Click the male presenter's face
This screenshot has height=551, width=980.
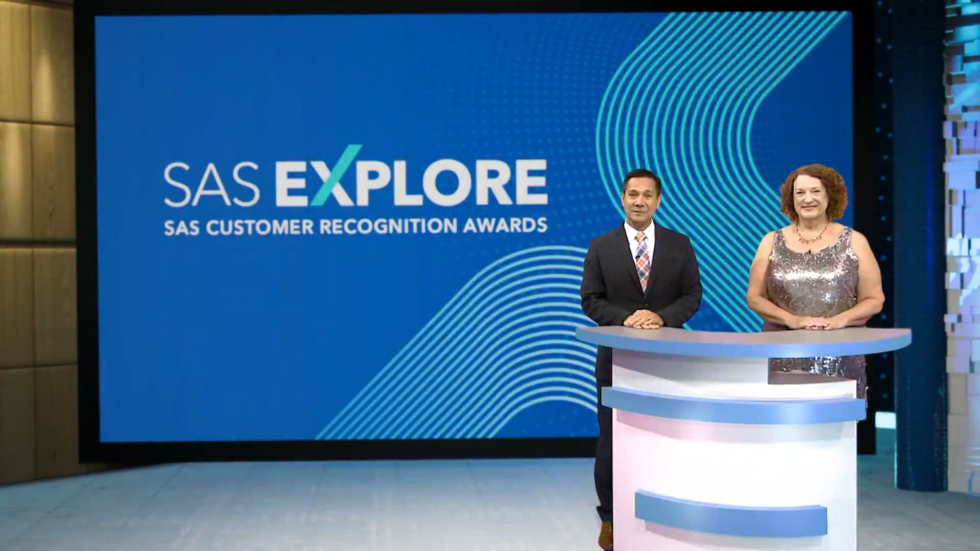tap(641, 199)
